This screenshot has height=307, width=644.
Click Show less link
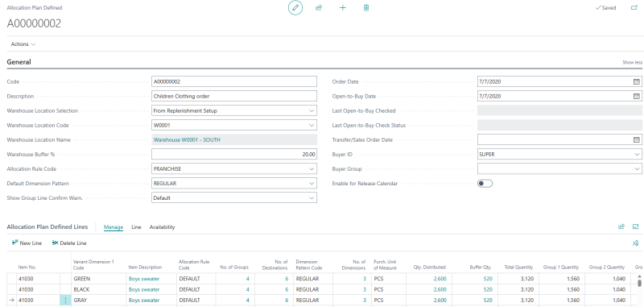633,63
